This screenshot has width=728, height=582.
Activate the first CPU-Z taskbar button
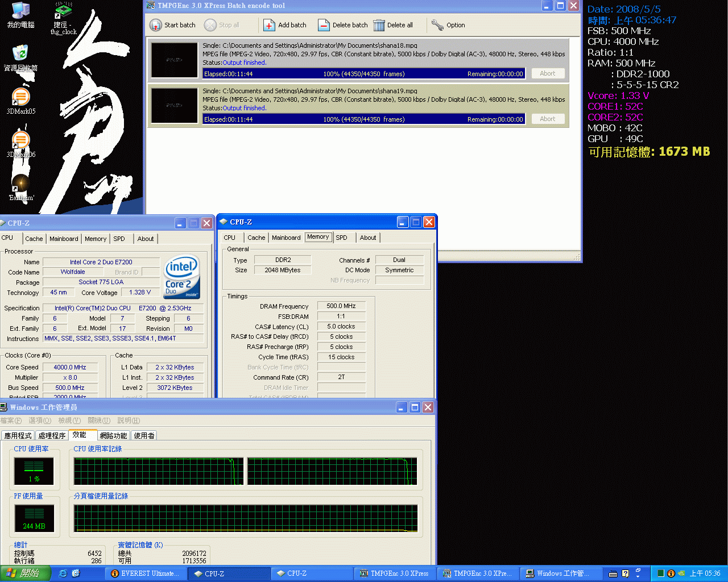click(x=230, y=573)
